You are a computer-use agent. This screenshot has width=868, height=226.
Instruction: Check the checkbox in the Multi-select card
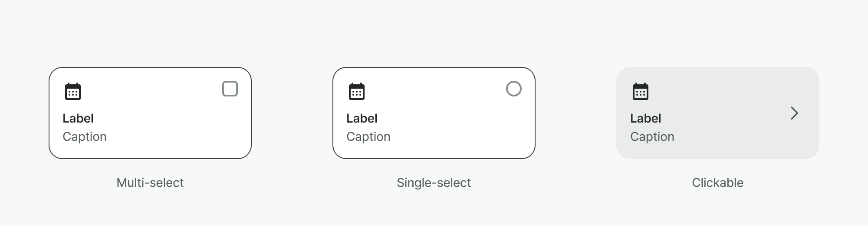pos(230,89)
